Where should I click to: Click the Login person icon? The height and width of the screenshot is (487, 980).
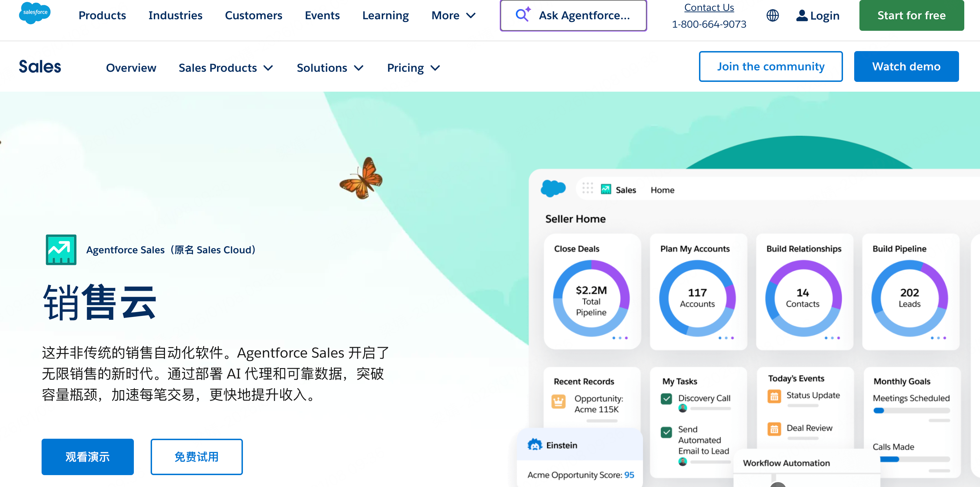point(801,16)
